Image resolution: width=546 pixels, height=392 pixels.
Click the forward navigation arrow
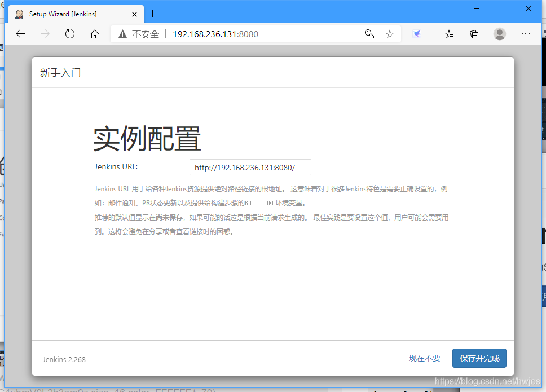[x=45, y=34]
